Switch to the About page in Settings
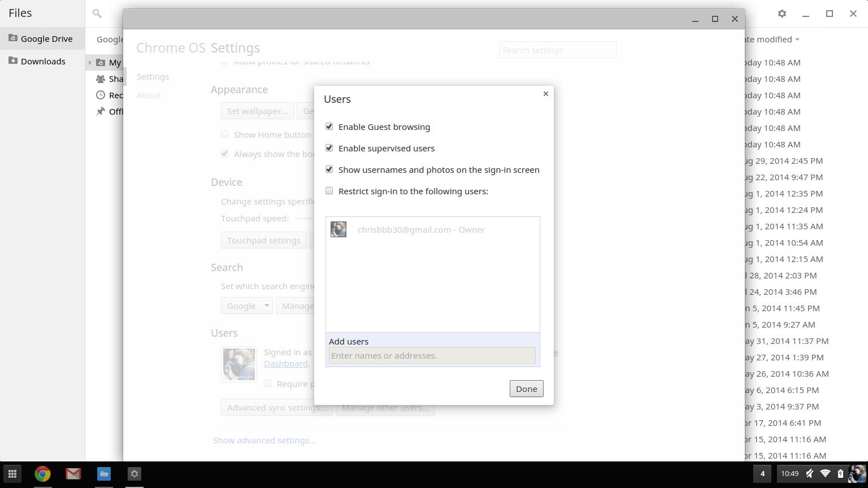The image size is (868, 488). (x=149, y=95)
